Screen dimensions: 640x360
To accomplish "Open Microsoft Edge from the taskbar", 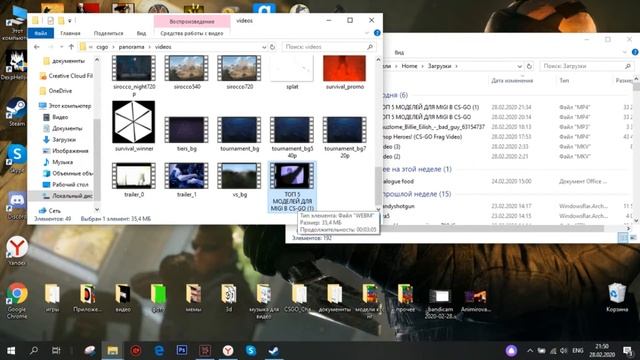I will [x=159, y=351].
